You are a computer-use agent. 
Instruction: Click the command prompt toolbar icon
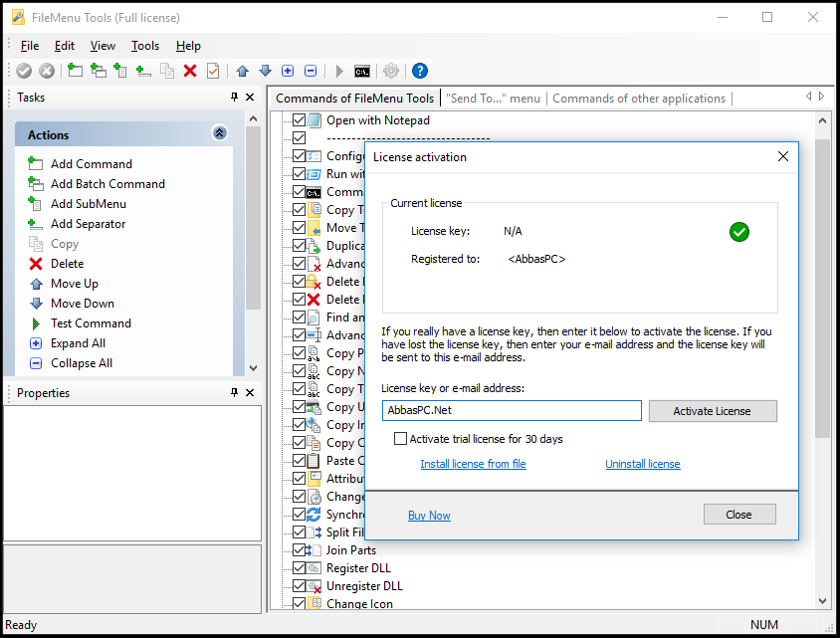click(x=362, y=72)
